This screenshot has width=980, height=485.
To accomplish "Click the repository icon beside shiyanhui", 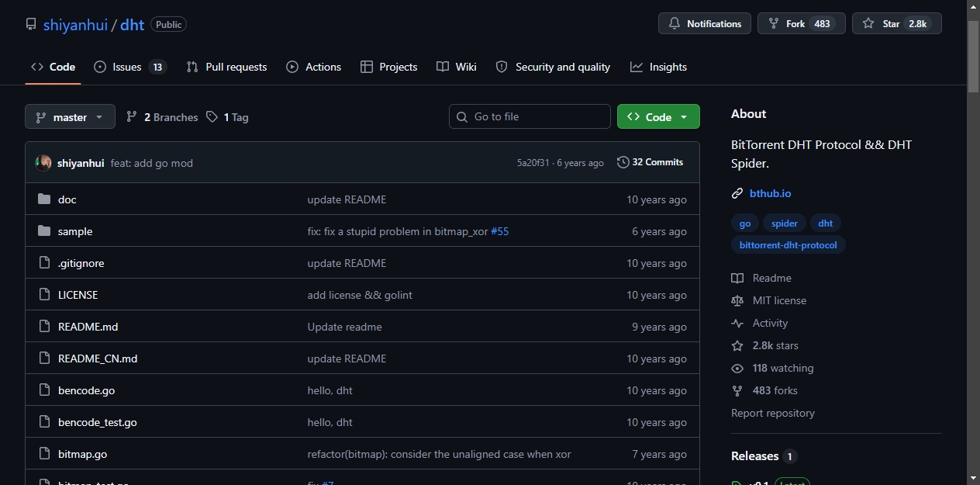I will pos(31,24).
